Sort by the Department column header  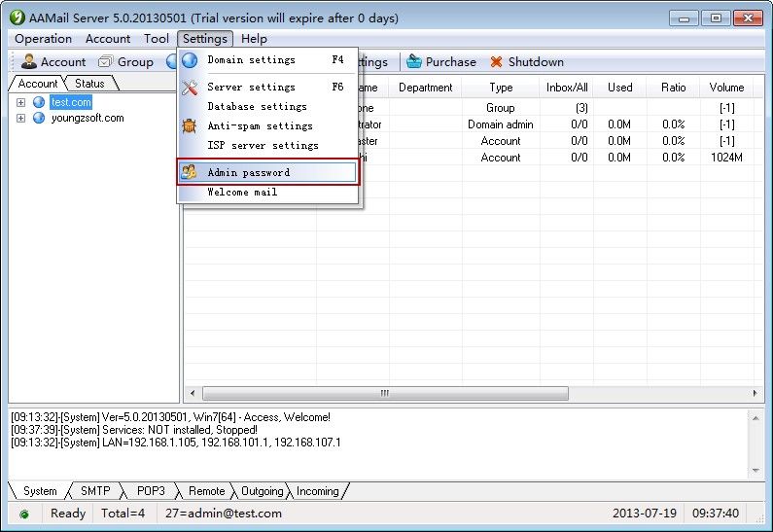(x=426, y=88)
